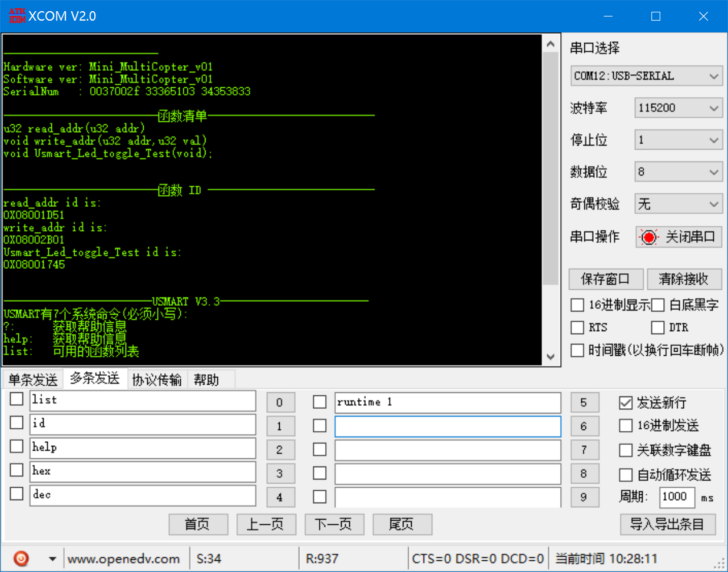This screenshot has height=572, width=728.
Task: Check the box beside the list command
Action: (x=16, y=399)
